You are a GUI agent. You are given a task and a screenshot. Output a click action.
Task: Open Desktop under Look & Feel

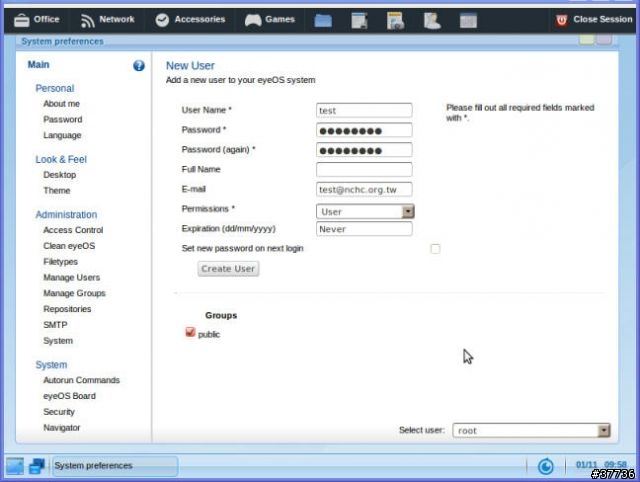coord(60,175)
